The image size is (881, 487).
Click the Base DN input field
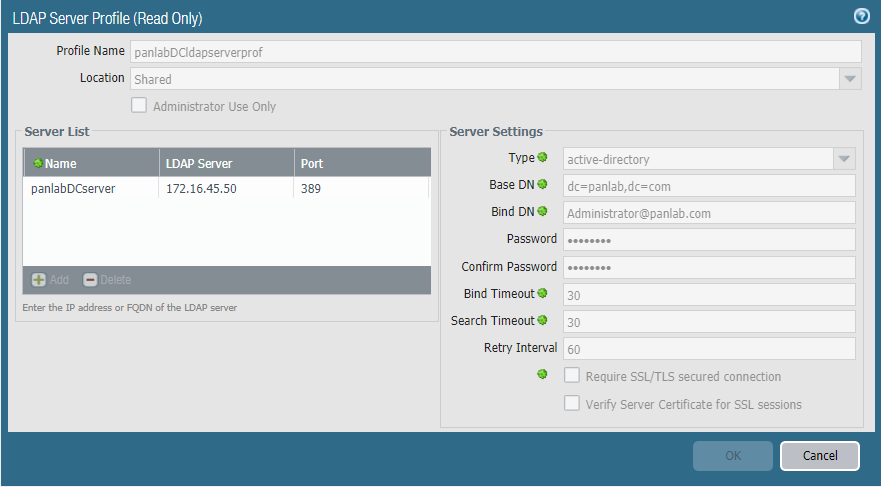click(710, 186)
